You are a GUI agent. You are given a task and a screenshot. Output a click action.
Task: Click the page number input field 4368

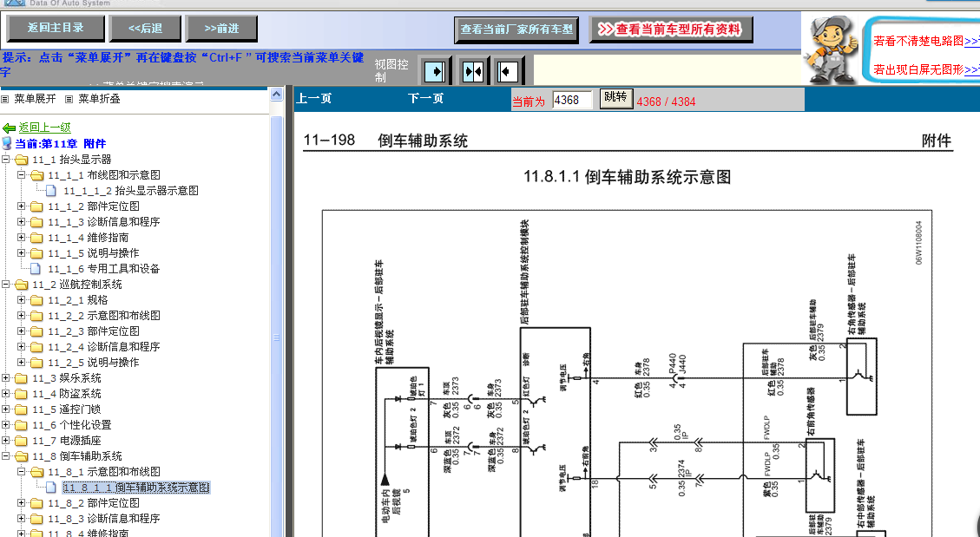[x=572, y=100]
